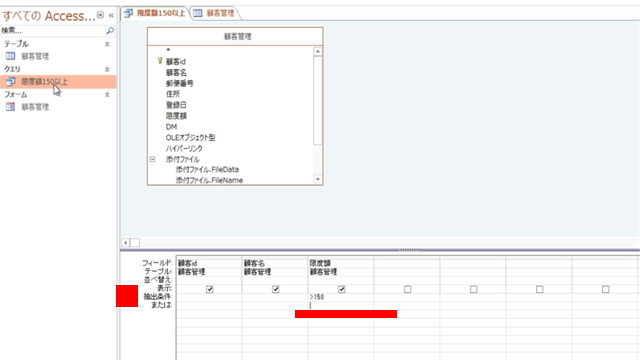The image size is (640, 360).
Task: Collapse the テーブル group in navigation pane
Action: point(107,44)
